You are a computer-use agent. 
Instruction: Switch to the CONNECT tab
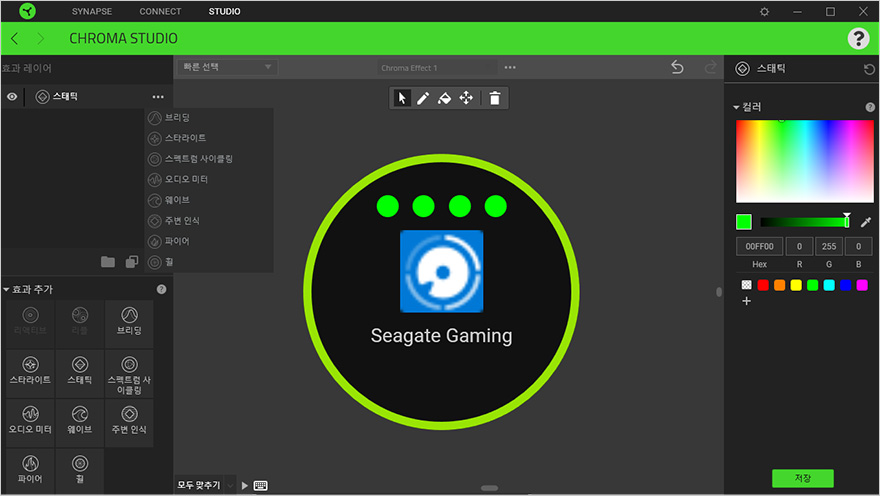(x=160, y=11)
